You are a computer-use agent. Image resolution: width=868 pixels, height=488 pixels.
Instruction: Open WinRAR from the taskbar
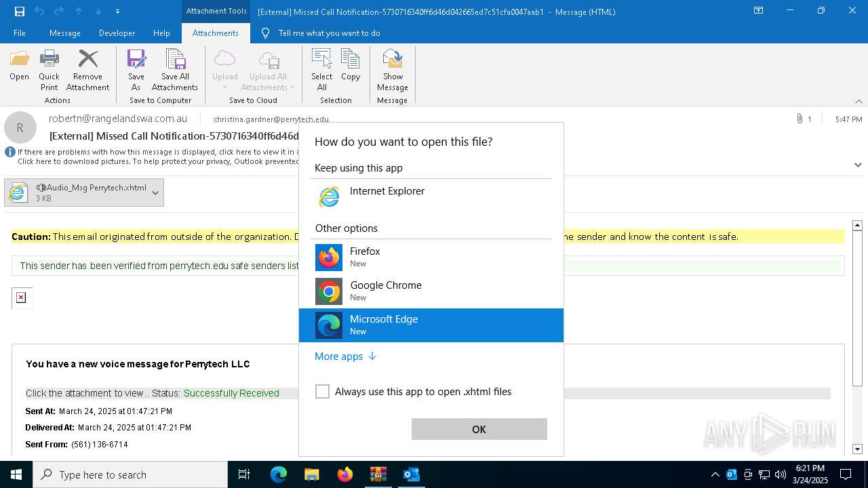pyautogui.click(x=378, y=474)
